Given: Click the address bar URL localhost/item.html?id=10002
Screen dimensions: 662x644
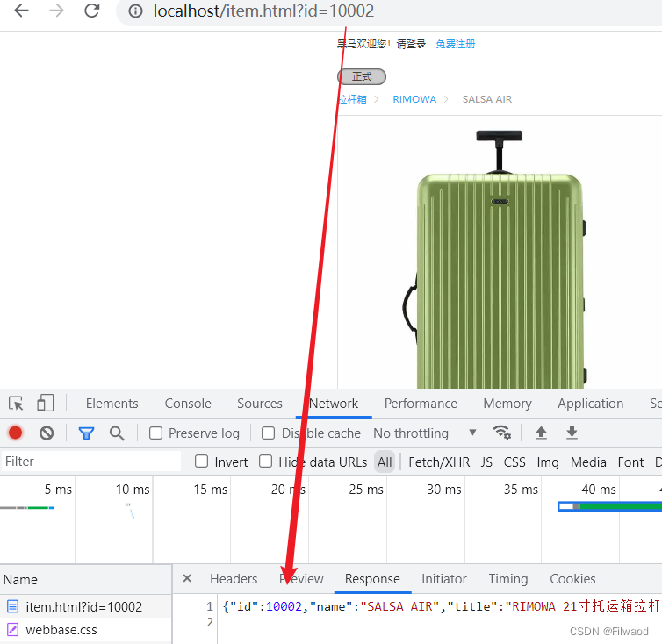Looking at the screenshot, I should coord(263,11).
